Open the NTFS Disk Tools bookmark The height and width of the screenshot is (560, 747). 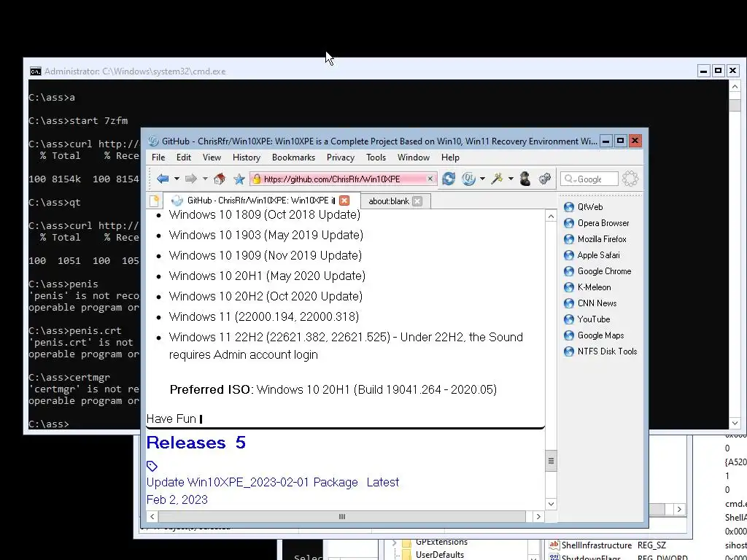pos(600,351)
